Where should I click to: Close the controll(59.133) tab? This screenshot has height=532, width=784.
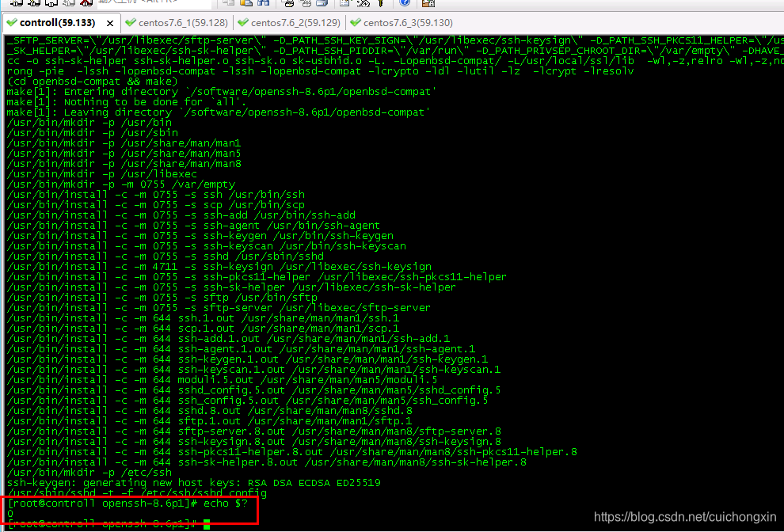pos(110,24)
